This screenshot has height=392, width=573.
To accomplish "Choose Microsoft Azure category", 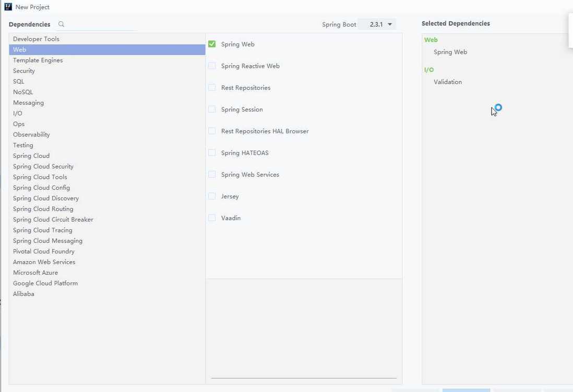I will (x=107, y=272).
